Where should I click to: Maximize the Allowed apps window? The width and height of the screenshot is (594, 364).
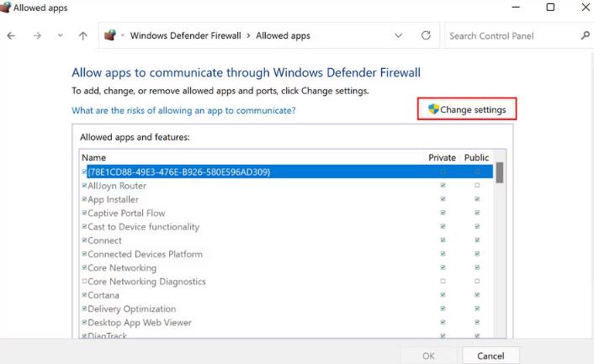550,8
